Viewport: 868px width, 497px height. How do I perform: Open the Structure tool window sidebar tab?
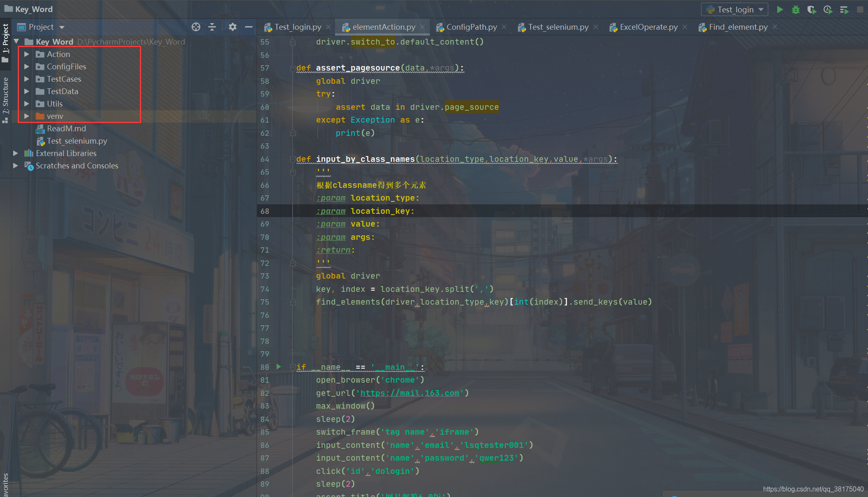click(x=5, y=100)
